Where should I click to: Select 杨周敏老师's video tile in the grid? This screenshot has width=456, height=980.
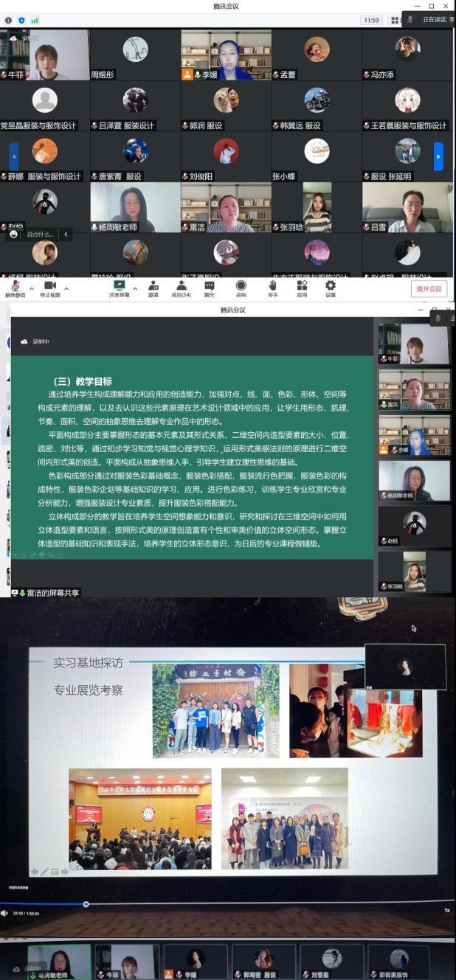[x=135, y=207]
